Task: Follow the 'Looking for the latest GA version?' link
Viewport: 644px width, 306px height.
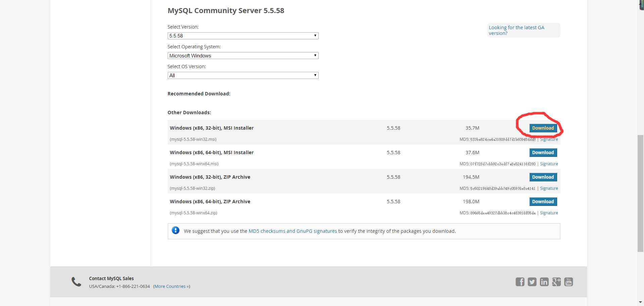Action: click(x=517, y=30)
